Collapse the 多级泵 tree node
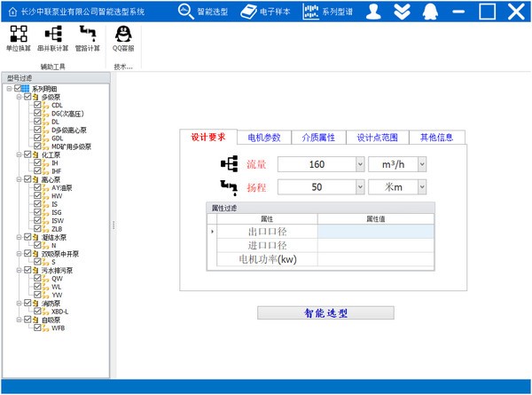532x395 pixels. 19,97
